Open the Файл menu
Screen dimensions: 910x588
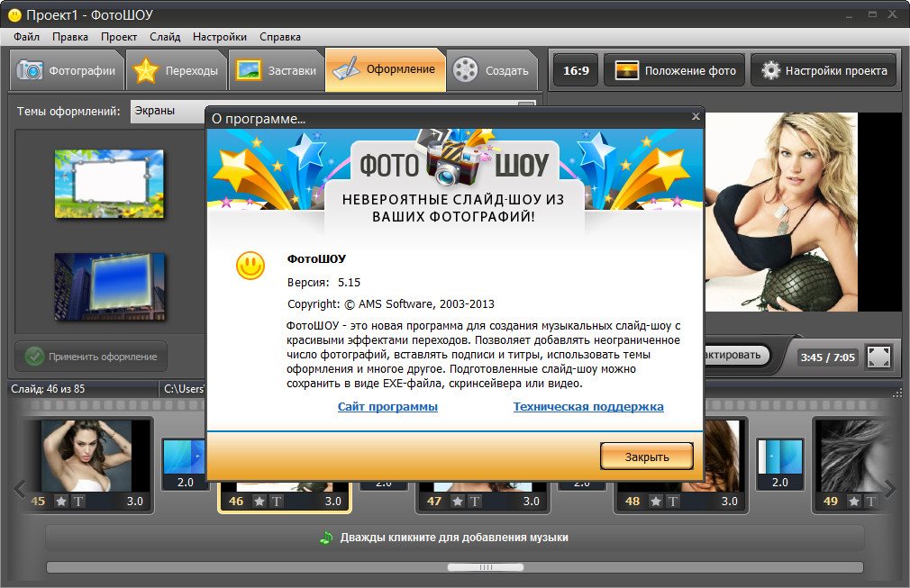[x=26, y=37]
